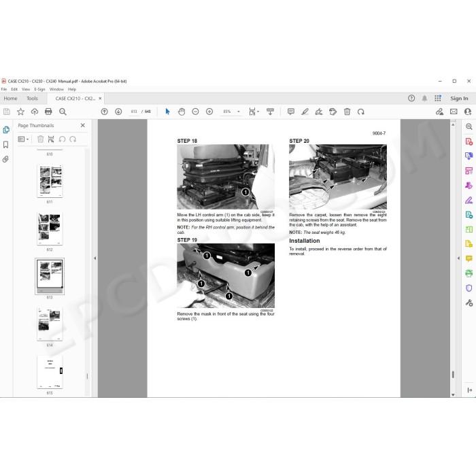Click the document vertical scrollbar thumb
Screen dimensions: 476x476
[x=453, y=375]
